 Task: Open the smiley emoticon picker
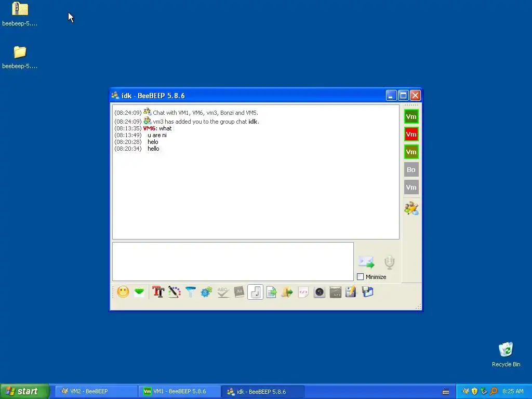pyautogui.click(x=123, y=292)
